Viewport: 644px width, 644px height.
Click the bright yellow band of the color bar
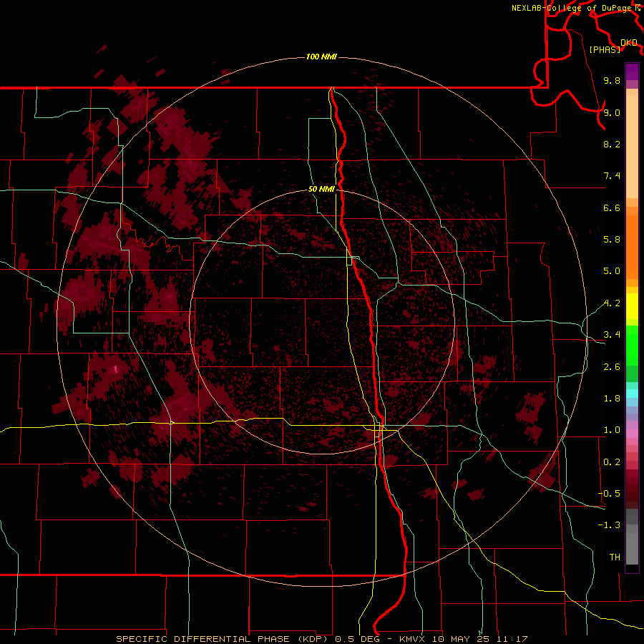tap(632, 306)
